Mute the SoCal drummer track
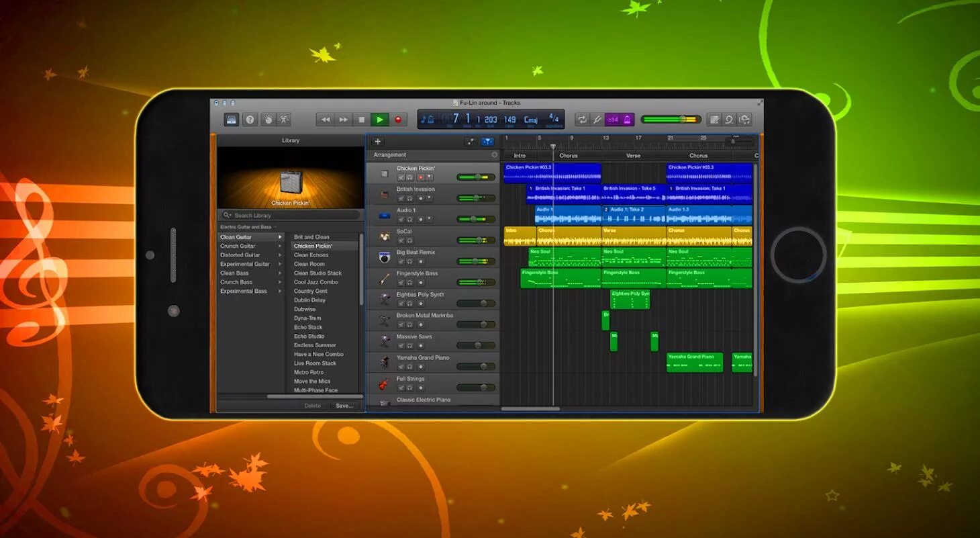This screenshot has width=980, height=538. point(401,240)
